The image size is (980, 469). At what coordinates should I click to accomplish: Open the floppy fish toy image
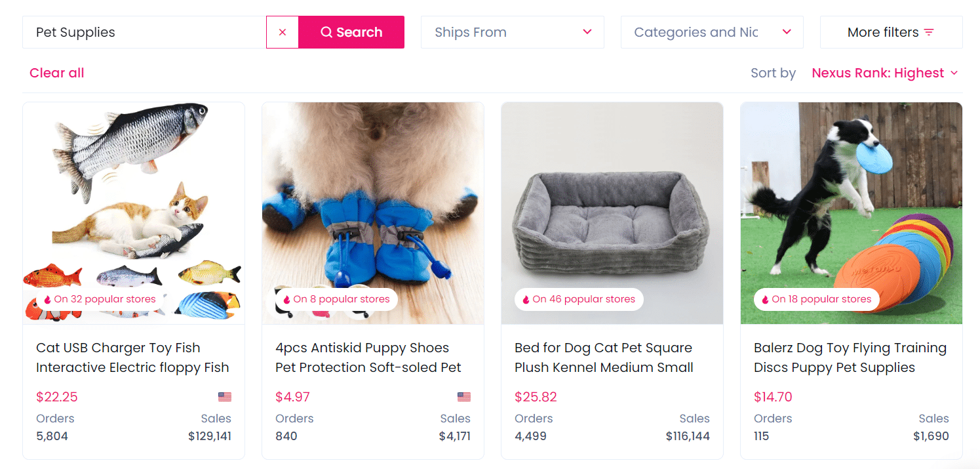[134, 197]
